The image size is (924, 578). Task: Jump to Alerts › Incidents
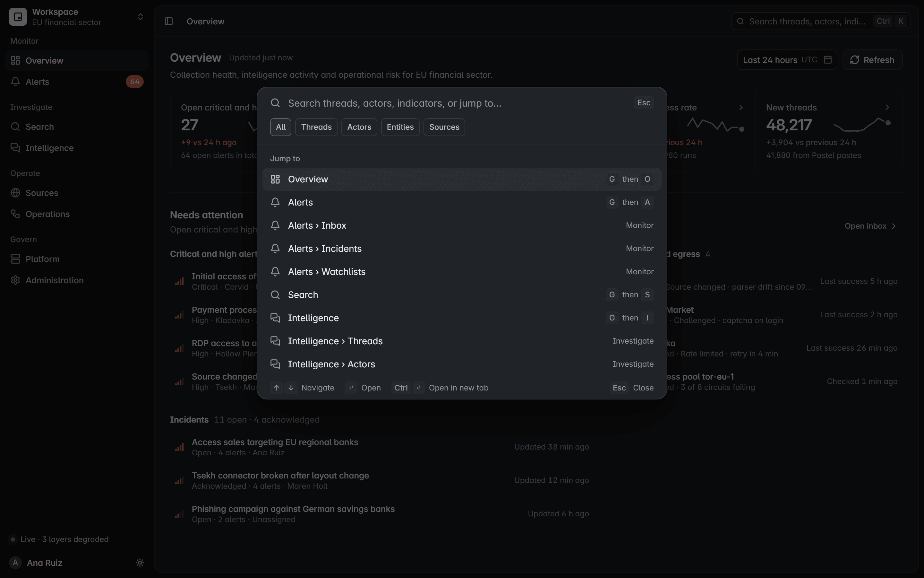click(x=462, y=249)
